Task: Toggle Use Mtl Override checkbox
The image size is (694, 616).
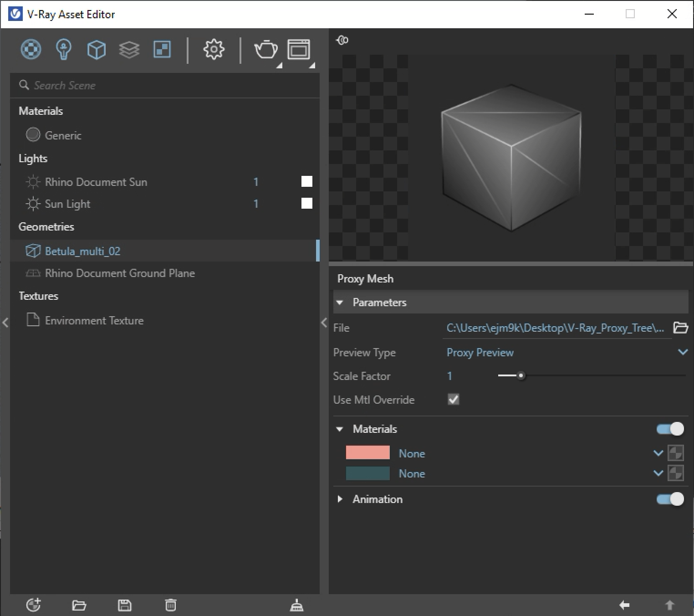Action: pyautogui.click(x=454, y=400)
